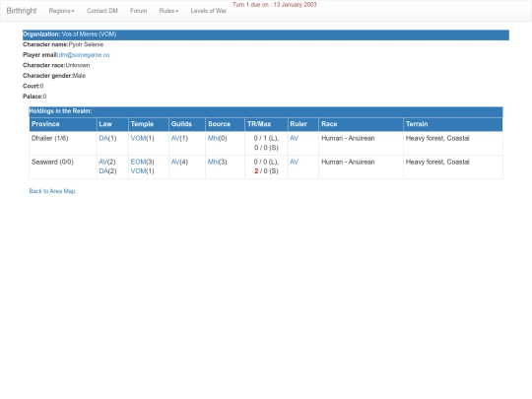This screenshot has height=399, width=532.
Task: Click the Law column header
Action: point(112,124)
